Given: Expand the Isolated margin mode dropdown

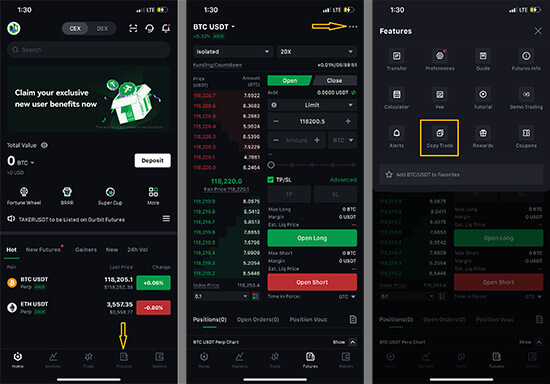Looking at the screenshot, I should pos(233,52).
